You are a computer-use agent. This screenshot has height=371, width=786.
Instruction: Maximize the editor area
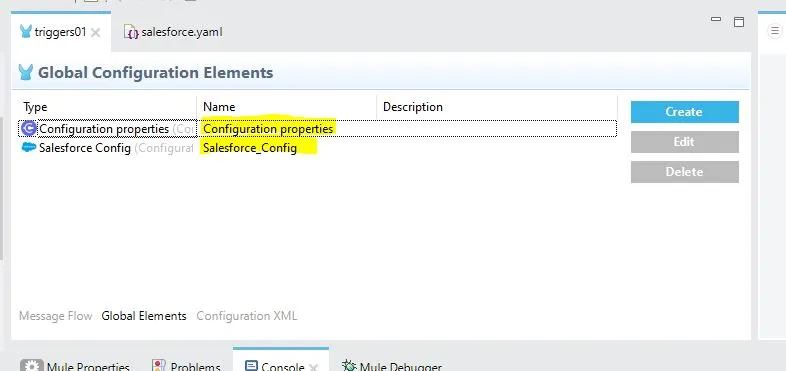739,22
